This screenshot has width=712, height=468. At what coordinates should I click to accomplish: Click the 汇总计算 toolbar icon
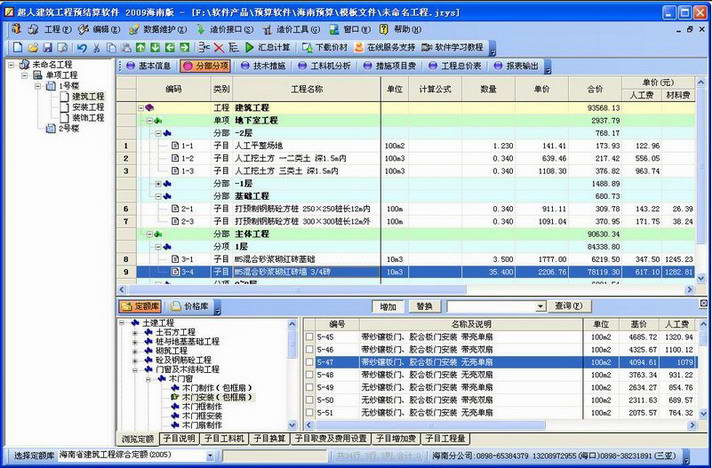point(267,47)
